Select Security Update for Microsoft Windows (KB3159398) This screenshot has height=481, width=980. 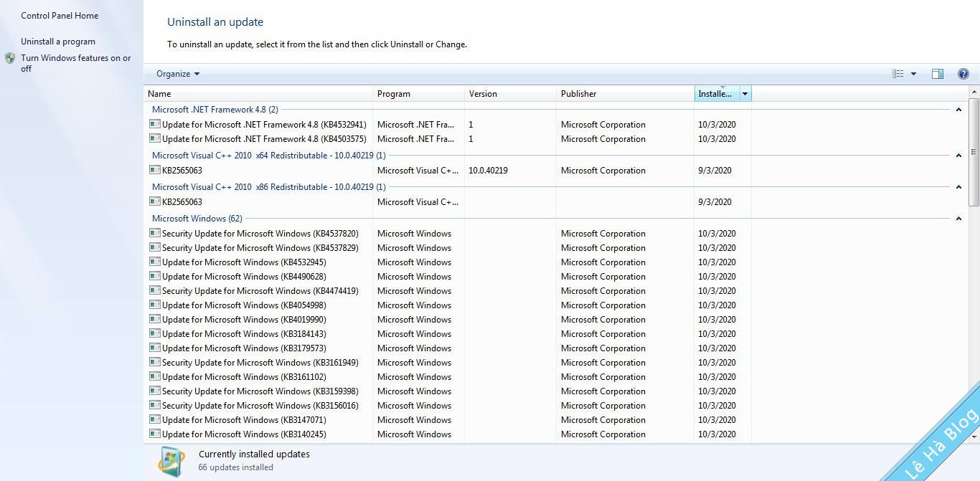[260, 391]
